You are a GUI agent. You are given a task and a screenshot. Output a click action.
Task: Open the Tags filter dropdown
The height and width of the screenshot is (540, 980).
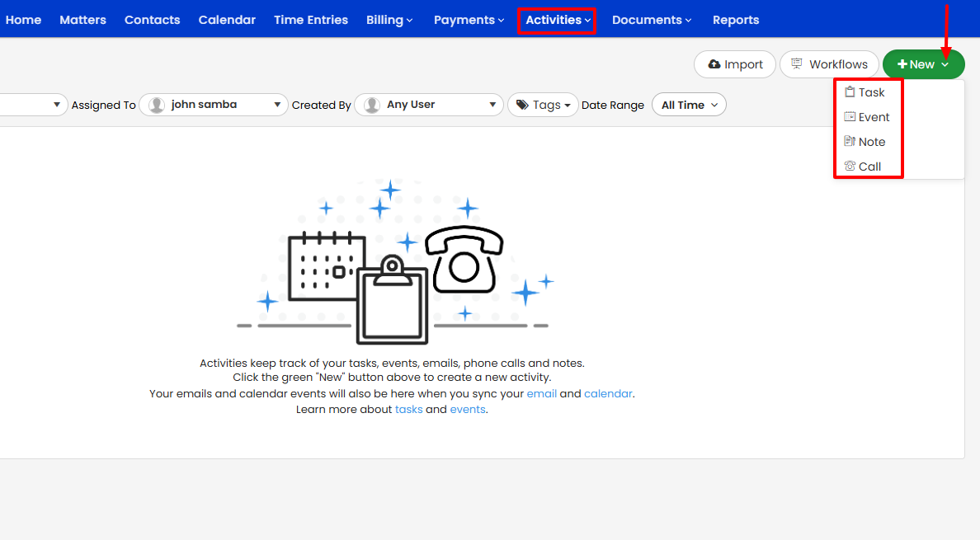point(543,105)
